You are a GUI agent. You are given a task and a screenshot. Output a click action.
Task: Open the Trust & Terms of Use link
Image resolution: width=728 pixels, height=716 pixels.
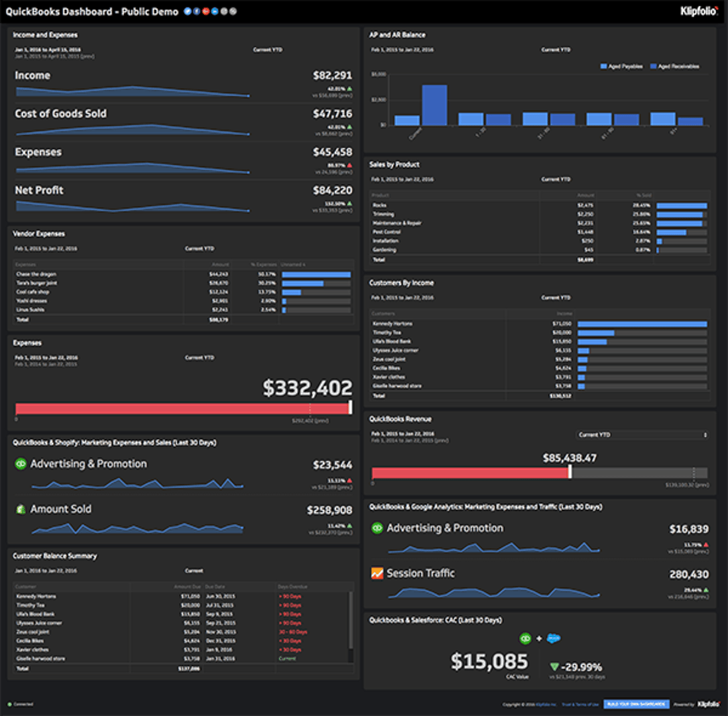[579, 705]
